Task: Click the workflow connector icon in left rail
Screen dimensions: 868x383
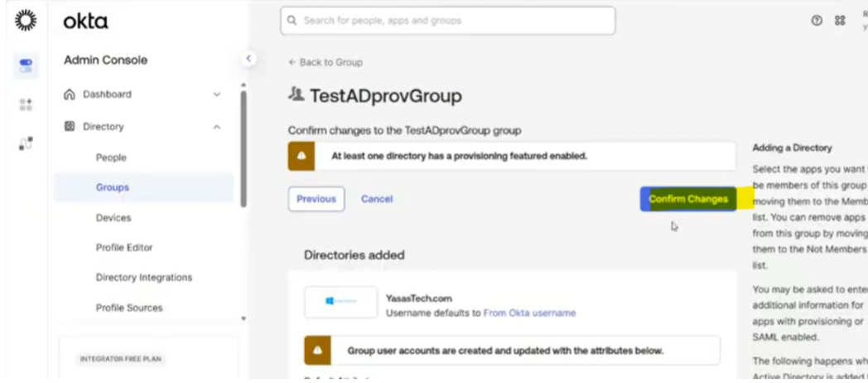Action: coord(25,143)
